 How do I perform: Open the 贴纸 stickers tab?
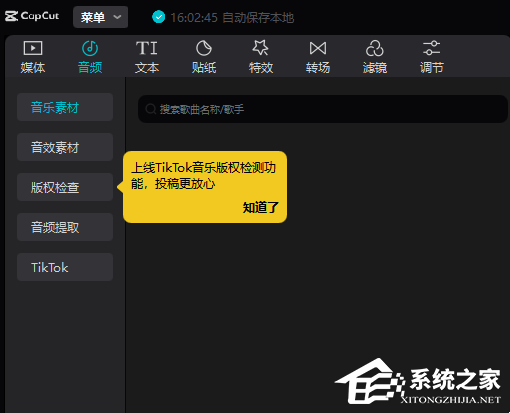[204, 57]
